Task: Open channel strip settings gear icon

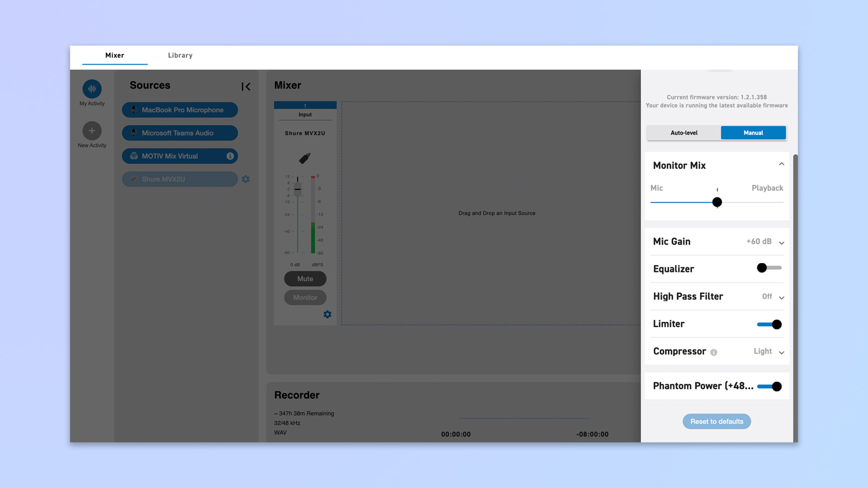Action: point(327,314)
